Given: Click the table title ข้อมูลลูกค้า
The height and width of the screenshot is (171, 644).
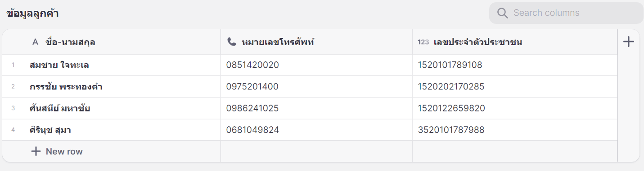Looking at the screenshot, I should point(32,13).
